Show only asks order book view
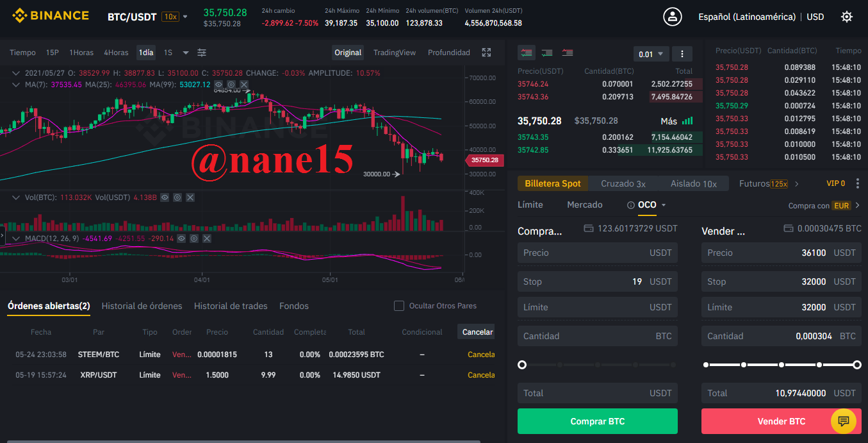This screenshot has width=868, height=443. [x=567, y=53]
